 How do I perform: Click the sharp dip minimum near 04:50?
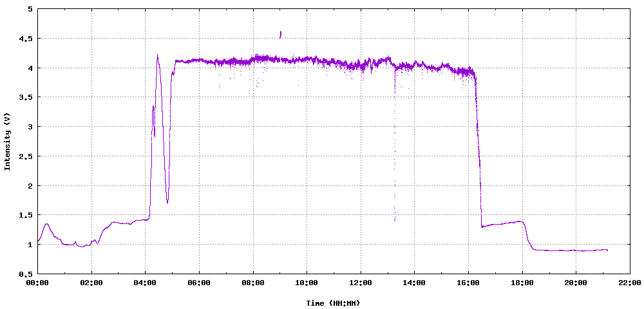point(167,201)
